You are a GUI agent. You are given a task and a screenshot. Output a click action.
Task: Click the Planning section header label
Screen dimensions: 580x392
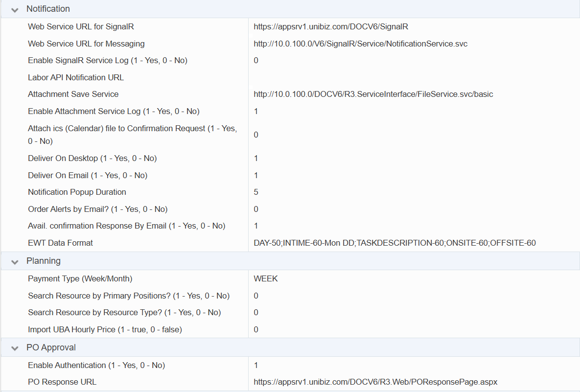point(43,261)
